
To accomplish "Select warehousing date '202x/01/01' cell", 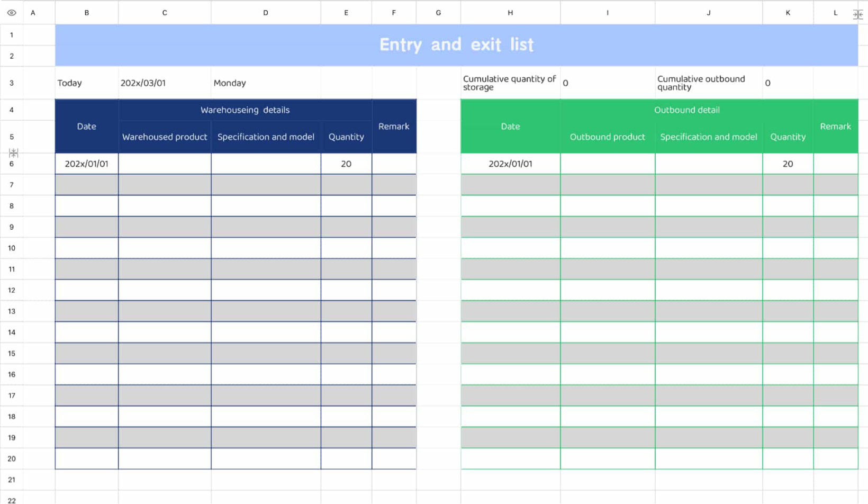I will pyautogui.click(x=87, y=164).
